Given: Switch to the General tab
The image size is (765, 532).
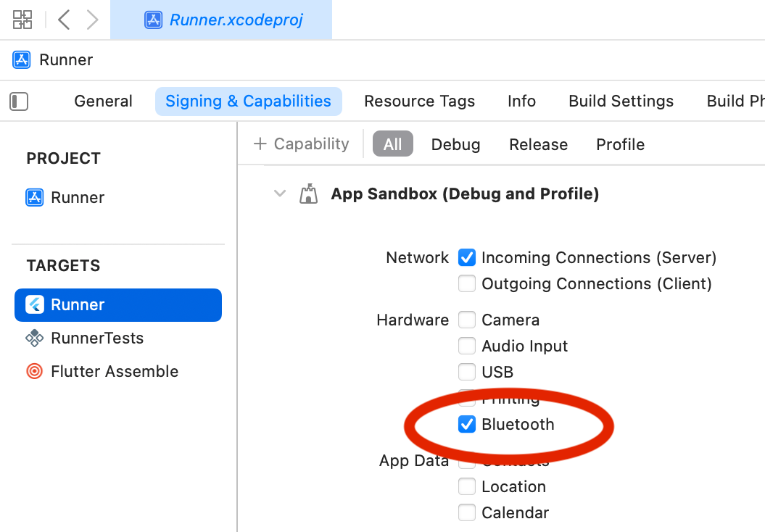Looking at the screenshot, I should tap(103, 101).
